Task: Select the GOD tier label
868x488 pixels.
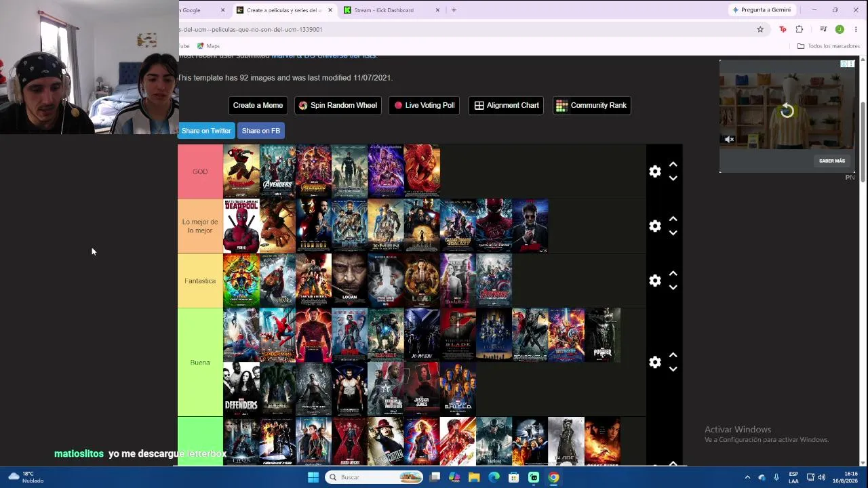Action: [x=200, y=171]
